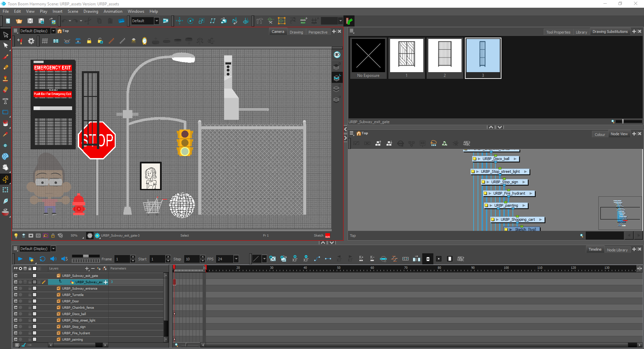Click the Add Layer plus icon
This screenshot has width=644, height=349.
coord(87,268)
